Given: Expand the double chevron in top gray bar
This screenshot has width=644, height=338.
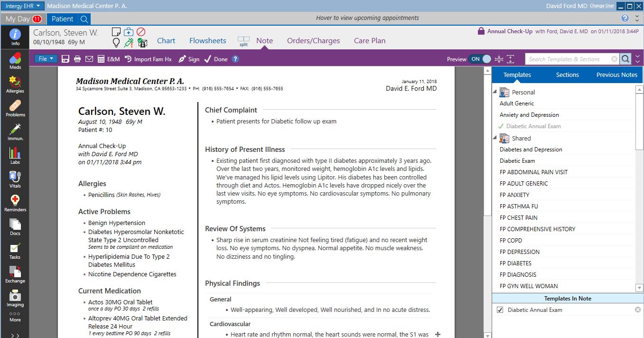Looking at the screenshot, I should (x=637, y=19).
